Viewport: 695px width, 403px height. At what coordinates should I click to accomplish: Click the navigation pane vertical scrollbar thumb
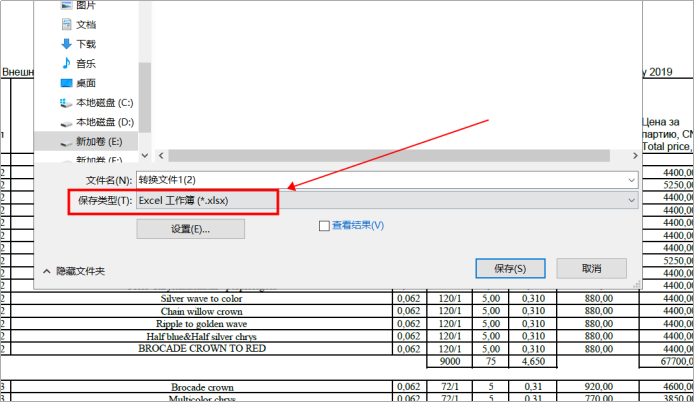tap(144, 98)
